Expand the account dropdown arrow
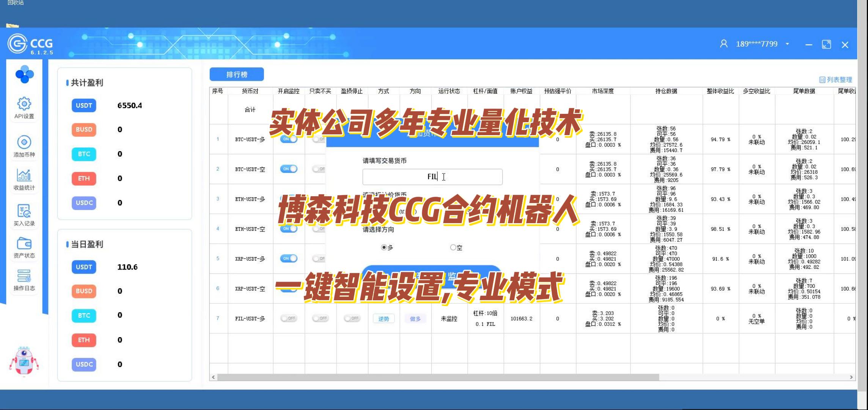This screenshot has height=410, width=868. 787,44
